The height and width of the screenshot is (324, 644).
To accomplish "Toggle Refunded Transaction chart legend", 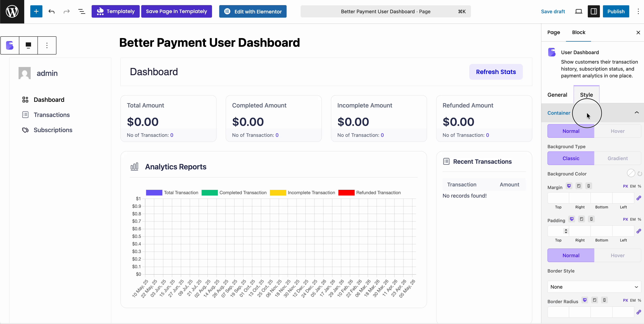I will coord(369,192).
